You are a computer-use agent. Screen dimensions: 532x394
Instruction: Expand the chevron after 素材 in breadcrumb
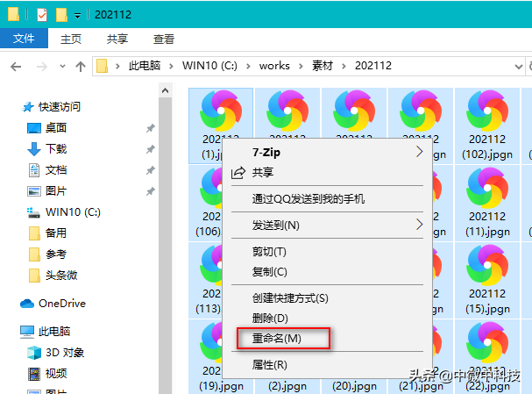point(344,66)
